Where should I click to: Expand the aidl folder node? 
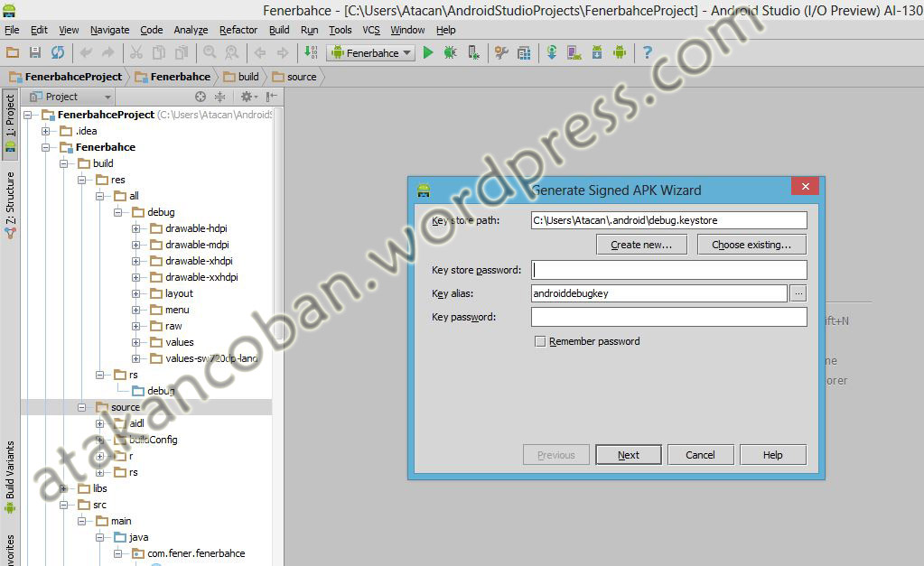click(x=99, y=423)
